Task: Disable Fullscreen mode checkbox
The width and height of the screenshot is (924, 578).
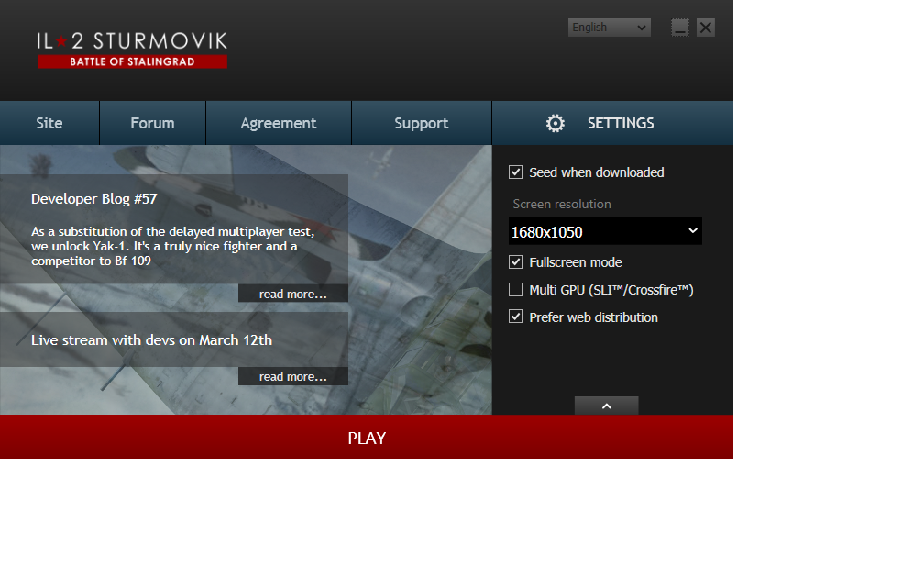Action: coord(515,261)
